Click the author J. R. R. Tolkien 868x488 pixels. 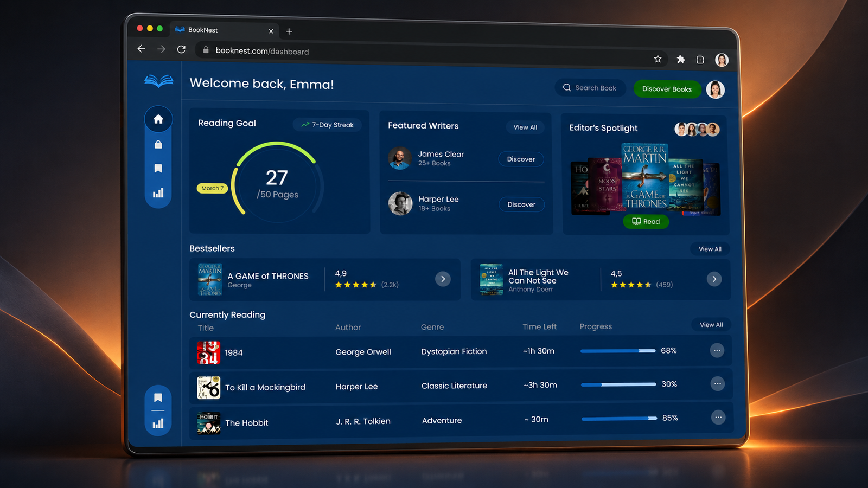pyautogui.click(x=363, y=421)
